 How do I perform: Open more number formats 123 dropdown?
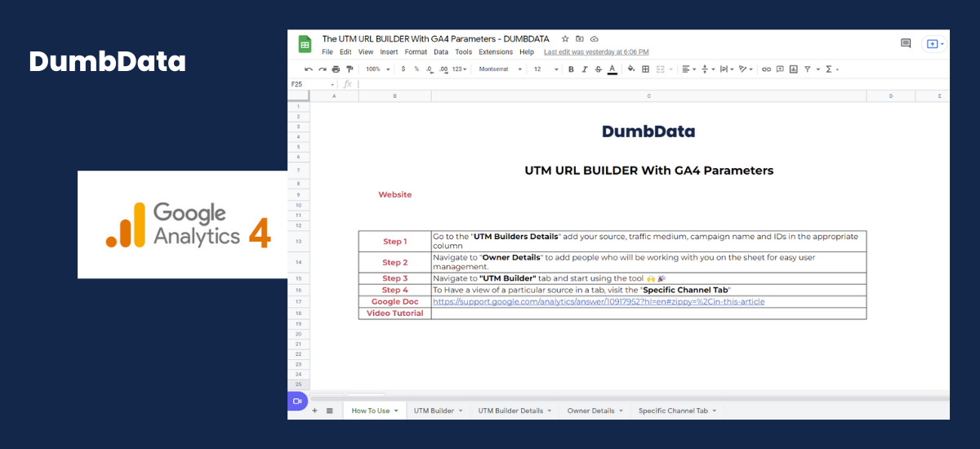[460, 69]
